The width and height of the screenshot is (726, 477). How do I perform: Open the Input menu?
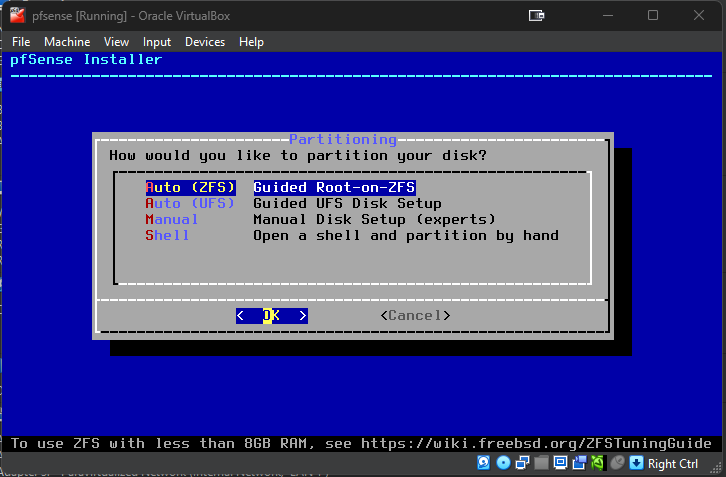click(x=156, y=42)
